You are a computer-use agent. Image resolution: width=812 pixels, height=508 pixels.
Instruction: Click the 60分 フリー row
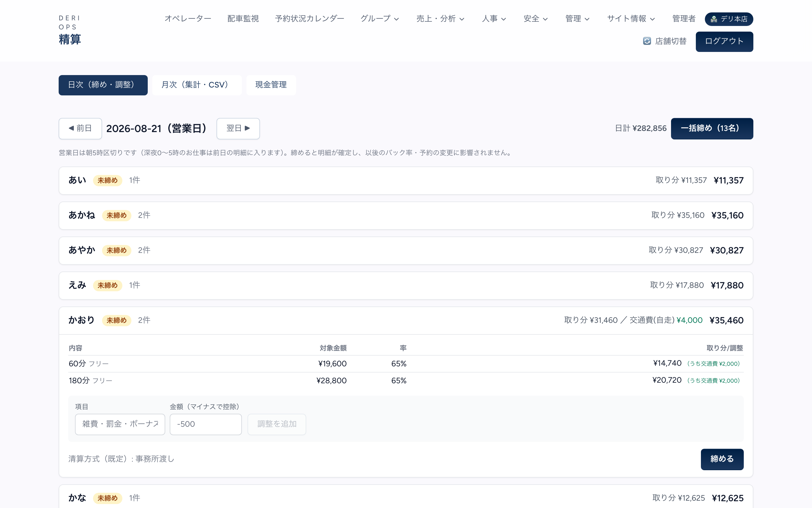pyautogui.click(x=406, y=364)
